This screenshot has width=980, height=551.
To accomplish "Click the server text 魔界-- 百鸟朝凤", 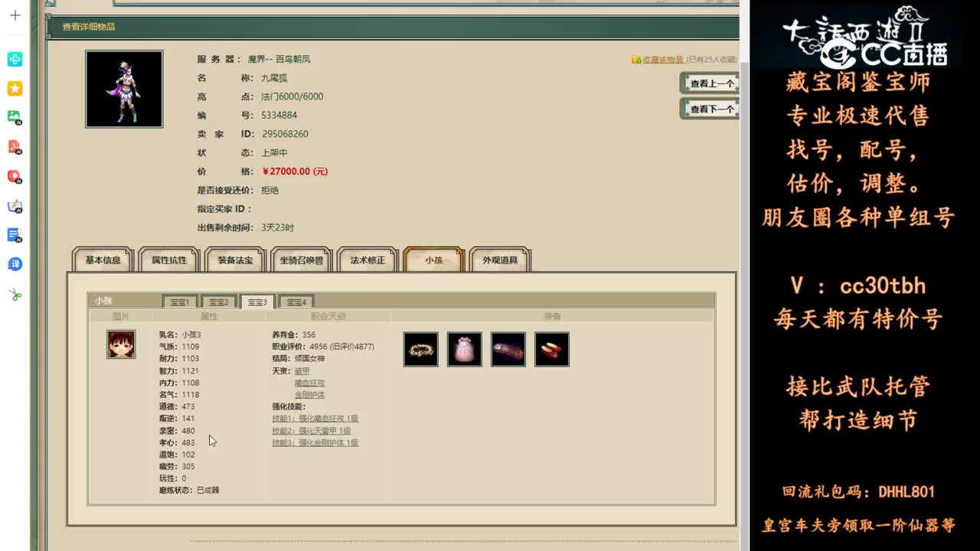I will (x=279, y=59).
